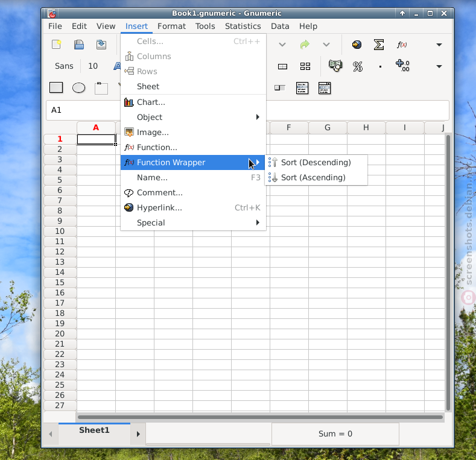Click the Redo green arrow icon

(x=305, y=45)
